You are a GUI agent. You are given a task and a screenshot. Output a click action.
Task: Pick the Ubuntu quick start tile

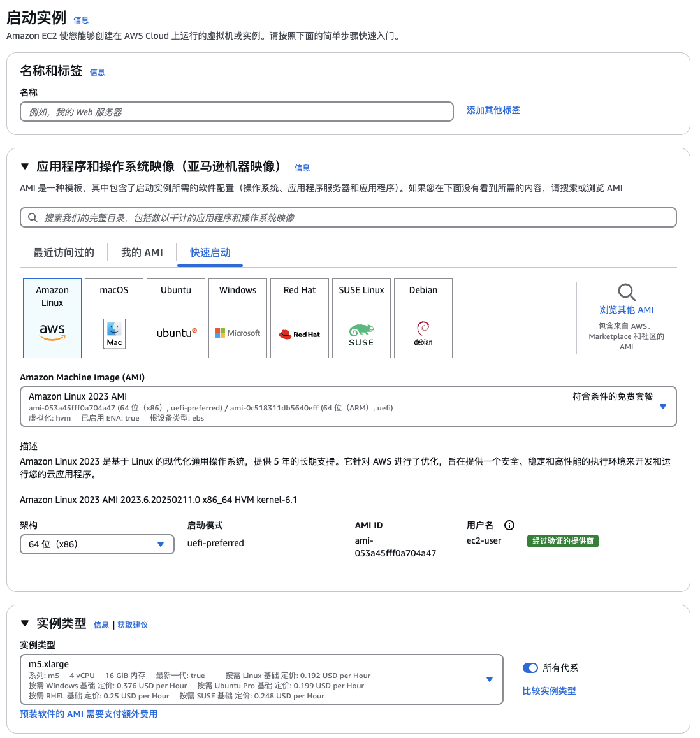tap(176, 318)
